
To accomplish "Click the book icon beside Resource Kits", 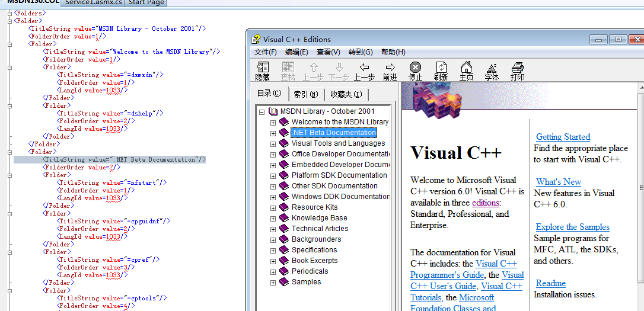I will tap(284, 207).
